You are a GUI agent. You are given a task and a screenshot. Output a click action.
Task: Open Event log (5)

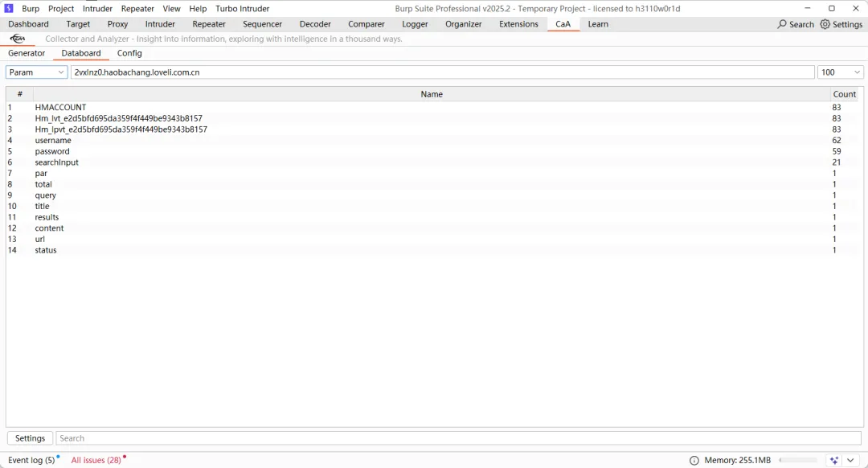click(x=31, y=460)
